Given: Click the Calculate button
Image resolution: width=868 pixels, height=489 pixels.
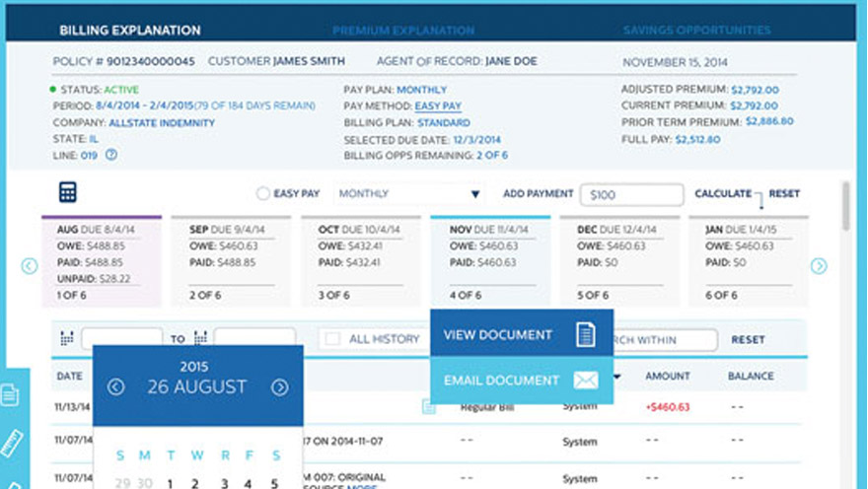Looking at the screenshot, I should pos(723,194).
